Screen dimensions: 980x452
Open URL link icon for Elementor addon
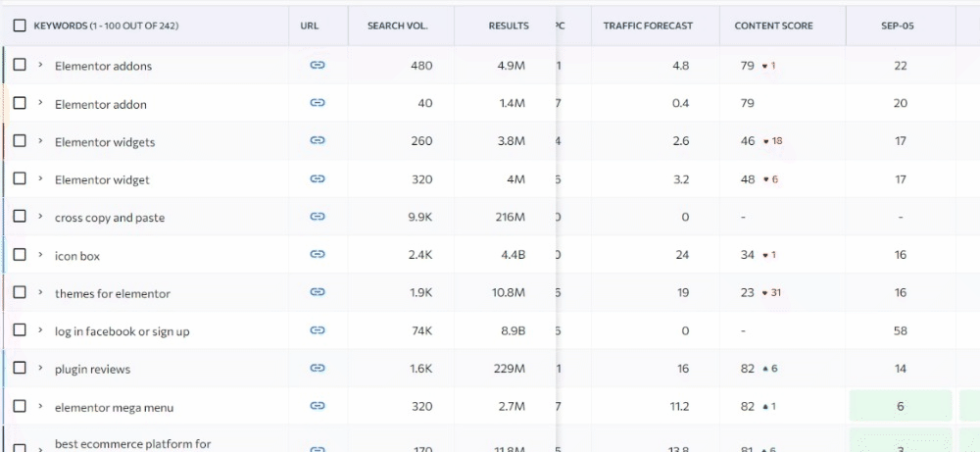coord(318,103)
